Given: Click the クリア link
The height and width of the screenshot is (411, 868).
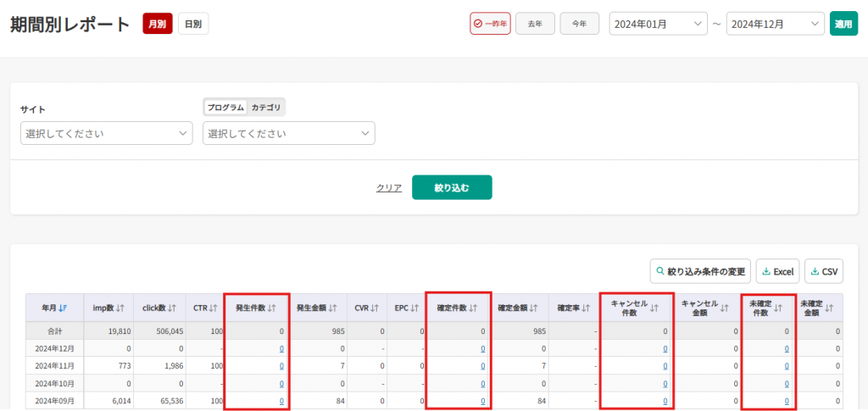Looking at the screenshot, I should click(388, 187).
